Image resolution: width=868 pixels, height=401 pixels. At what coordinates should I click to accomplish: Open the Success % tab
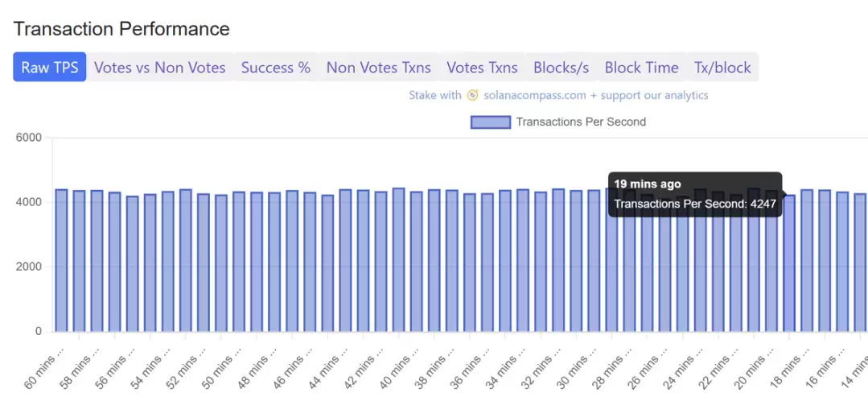[275, 68]
